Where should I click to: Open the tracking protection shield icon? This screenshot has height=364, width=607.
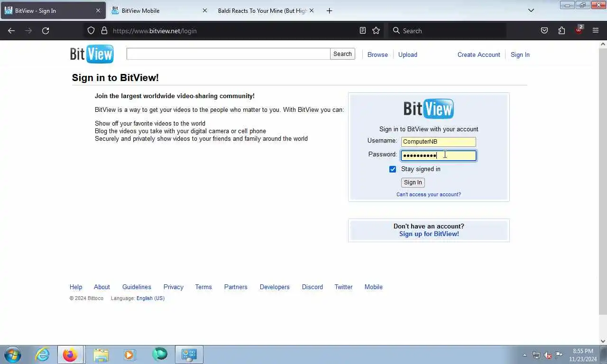coord(91,31)
